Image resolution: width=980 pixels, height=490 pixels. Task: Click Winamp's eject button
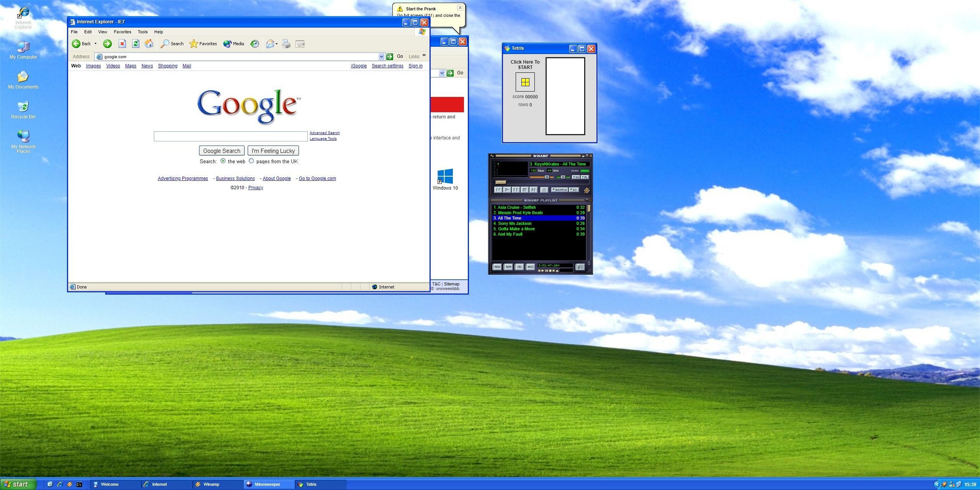544,190
